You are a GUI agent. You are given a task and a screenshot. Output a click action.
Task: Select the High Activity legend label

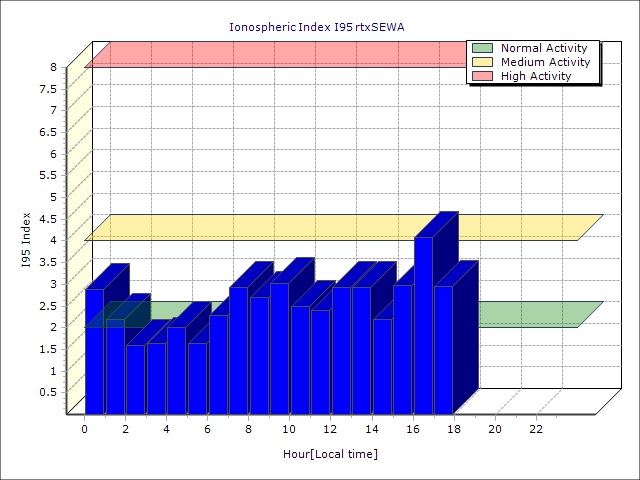point(536,76)
